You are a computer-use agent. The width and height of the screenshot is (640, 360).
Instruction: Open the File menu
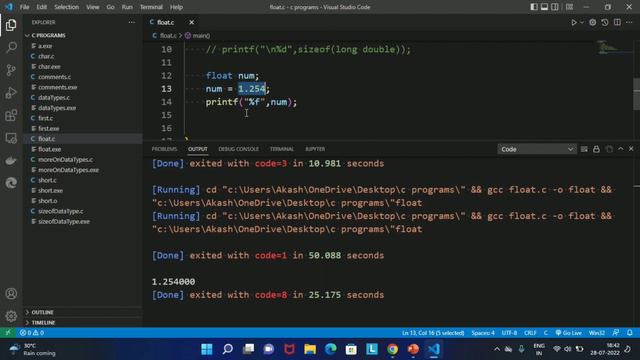[24, 7]
